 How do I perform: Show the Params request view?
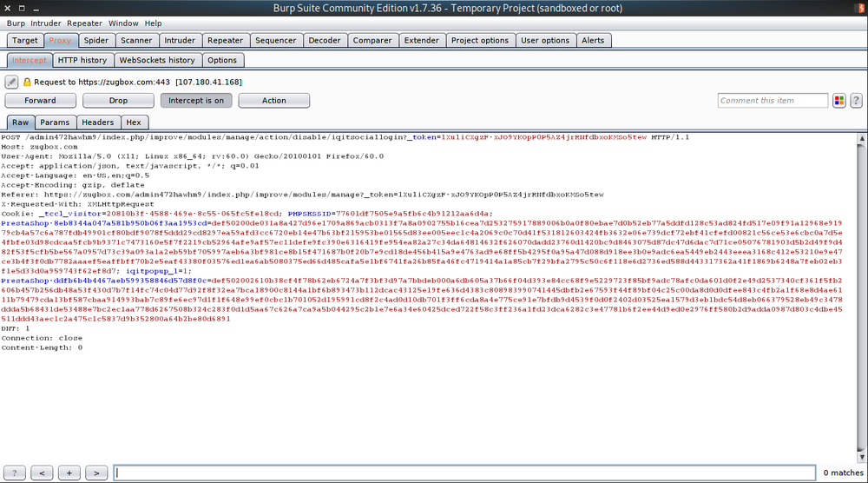point(55,122)
